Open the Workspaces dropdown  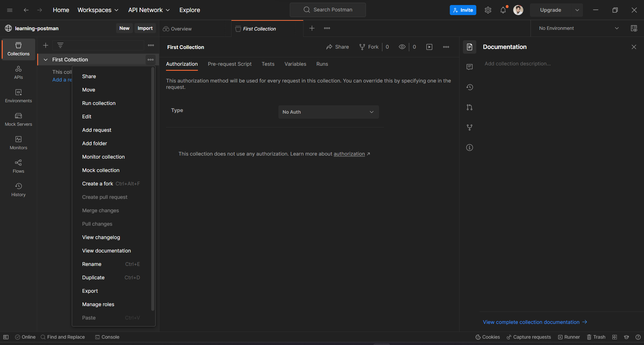[x=98, y=10]
